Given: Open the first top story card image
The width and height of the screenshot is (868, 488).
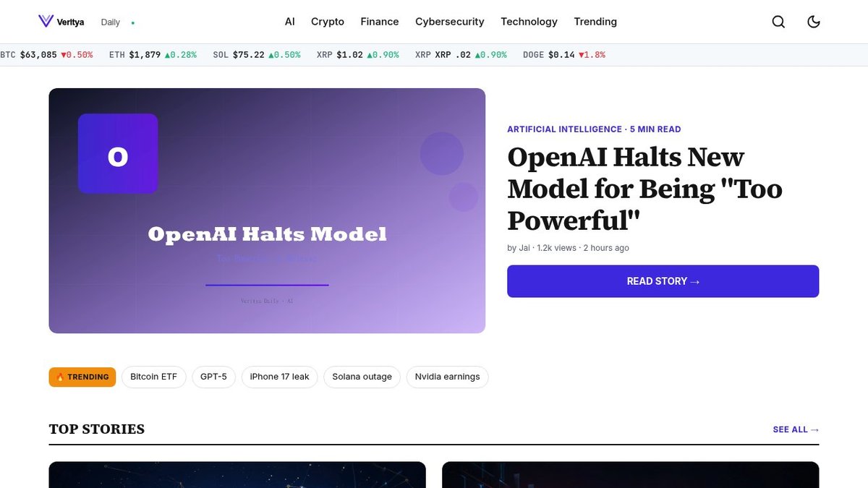Looking at the screenshot, I should 237,475.
